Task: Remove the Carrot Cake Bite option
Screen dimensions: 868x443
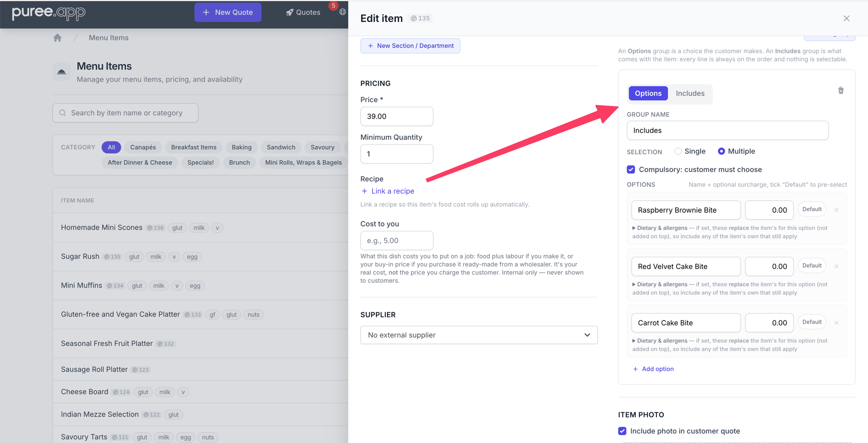Action: (x=836, y=323)
